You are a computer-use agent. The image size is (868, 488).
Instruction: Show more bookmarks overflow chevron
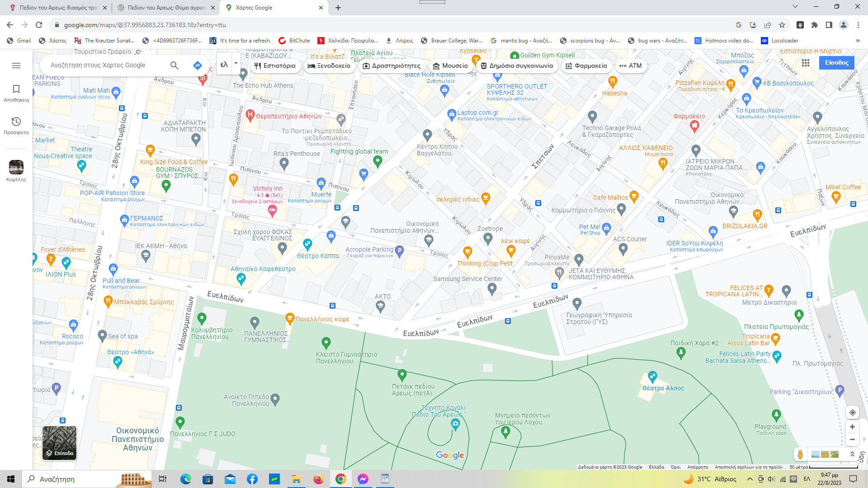click(858, 41)
